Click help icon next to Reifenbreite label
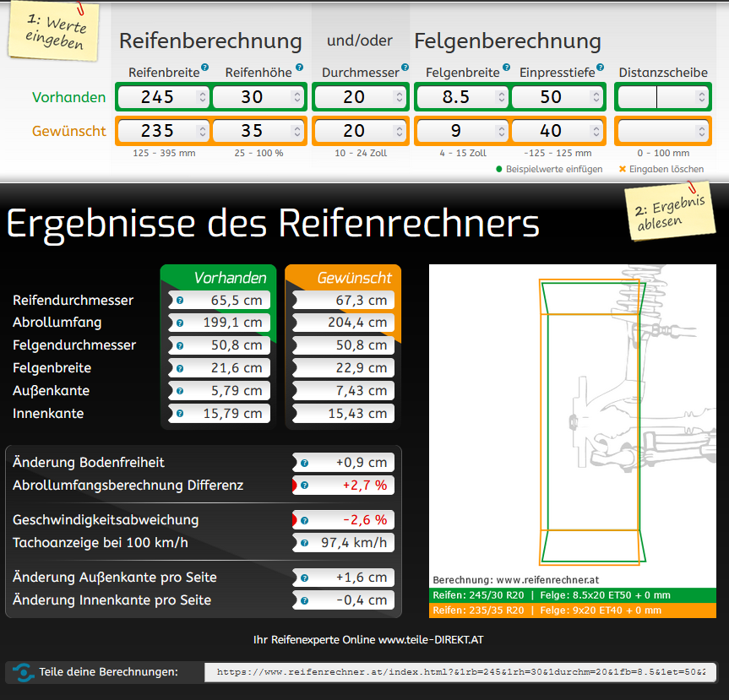Screen dimensions: 729x700 coord(205,68)
